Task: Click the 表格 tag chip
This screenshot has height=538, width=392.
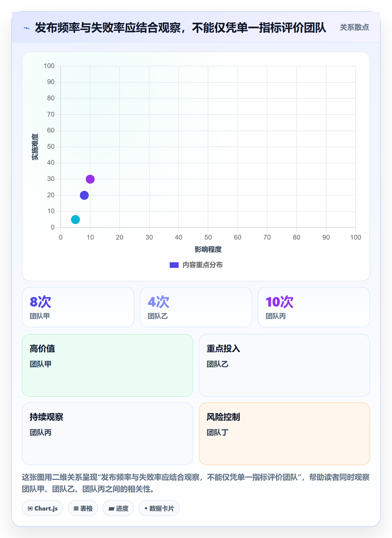Action: point(83,508)
